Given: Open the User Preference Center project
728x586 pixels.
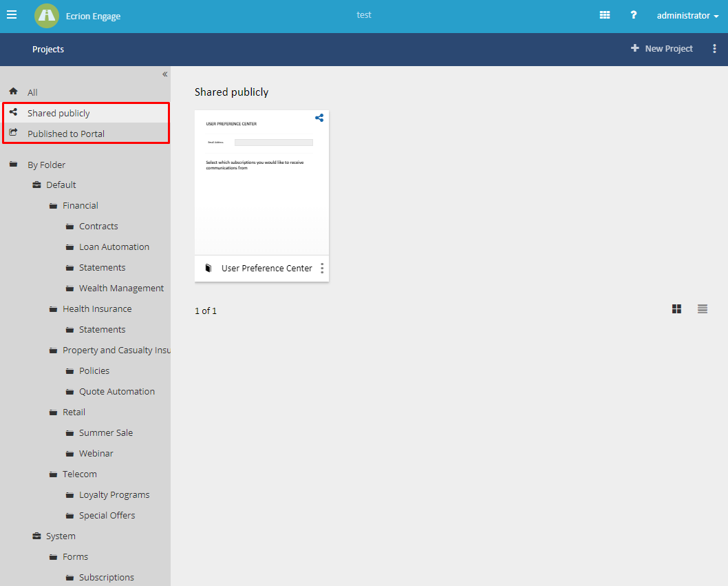Looking at the screenshot, I should [x=266, y=269].
